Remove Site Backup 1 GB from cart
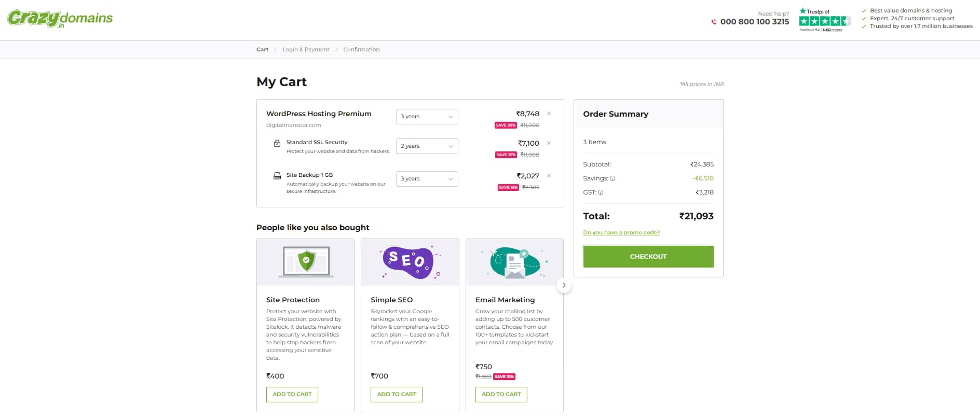Viewport: 980px width, 420px height. (x=549, y=176)
